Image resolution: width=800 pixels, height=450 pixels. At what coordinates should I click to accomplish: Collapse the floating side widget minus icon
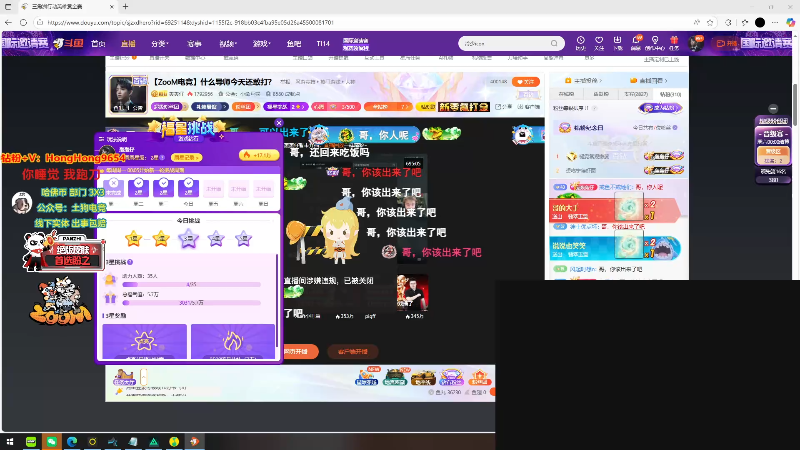coord(773,108)
